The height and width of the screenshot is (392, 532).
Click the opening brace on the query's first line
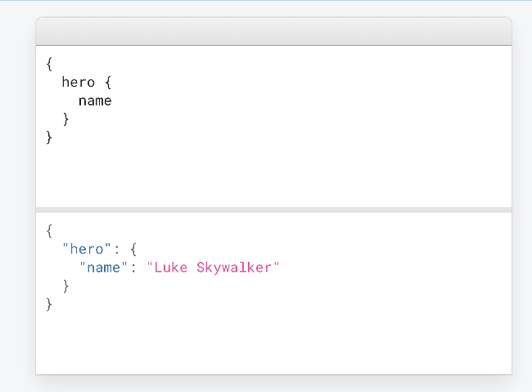pos(50,65)
